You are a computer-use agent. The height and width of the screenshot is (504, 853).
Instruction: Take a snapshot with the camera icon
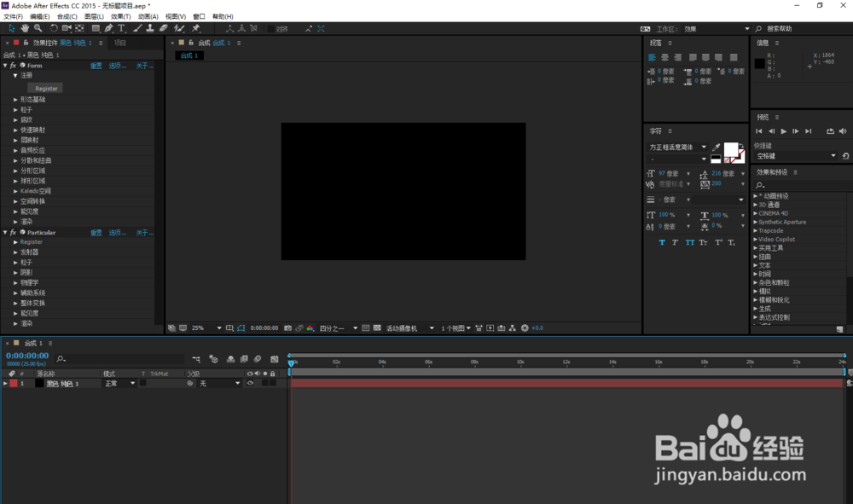pos(288,327)
